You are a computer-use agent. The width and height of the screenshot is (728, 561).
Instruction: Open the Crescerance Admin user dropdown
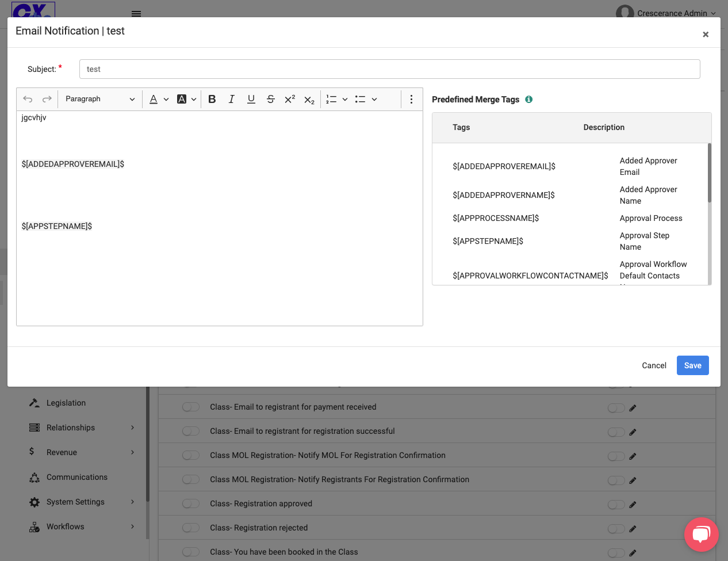point(666,13)
